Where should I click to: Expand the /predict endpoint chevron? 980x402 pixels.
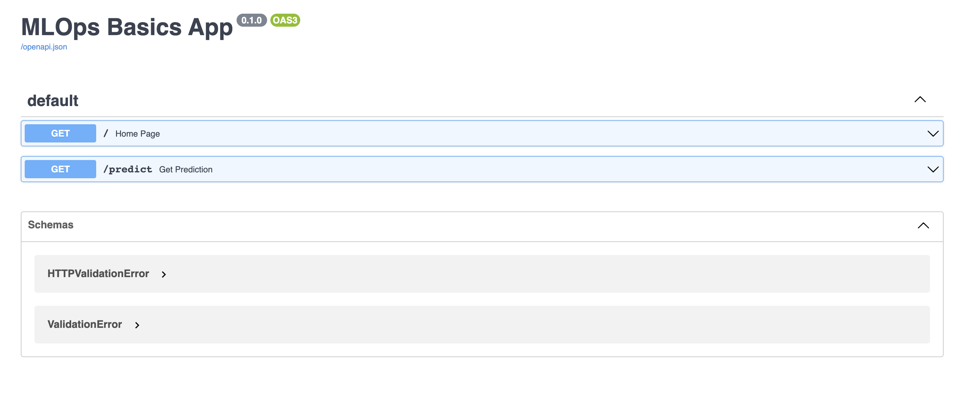point(933,169)
